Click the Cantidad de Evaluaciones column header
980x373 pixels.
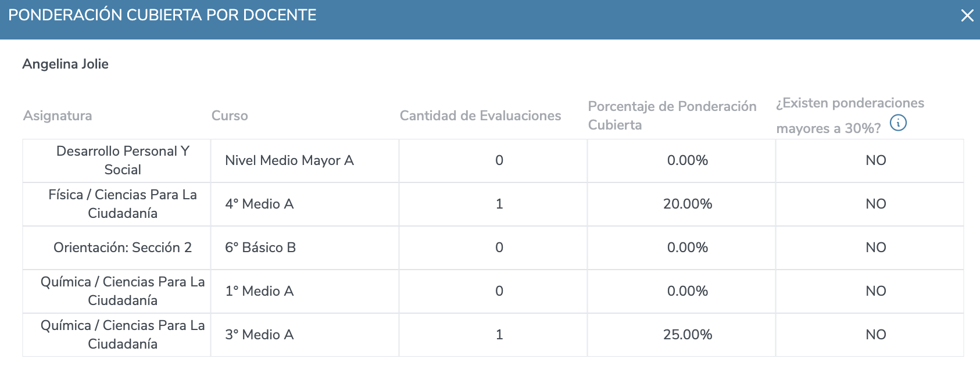pos(480,116)
